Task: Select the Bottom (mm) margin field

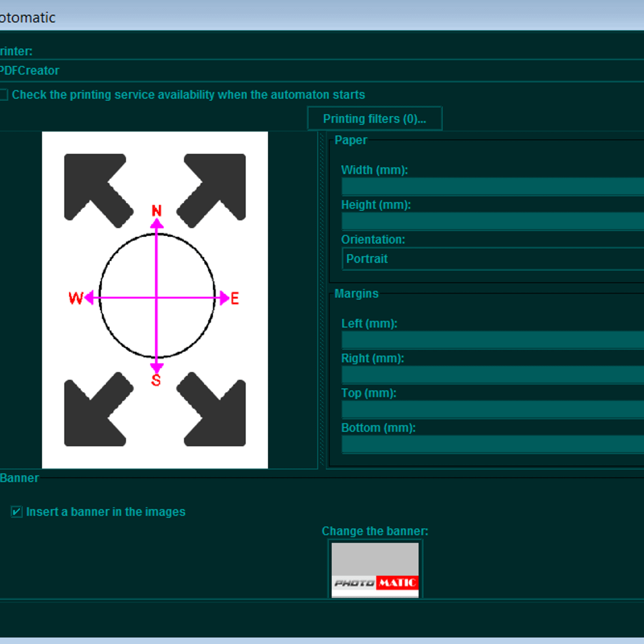Action: pos(493,444)
